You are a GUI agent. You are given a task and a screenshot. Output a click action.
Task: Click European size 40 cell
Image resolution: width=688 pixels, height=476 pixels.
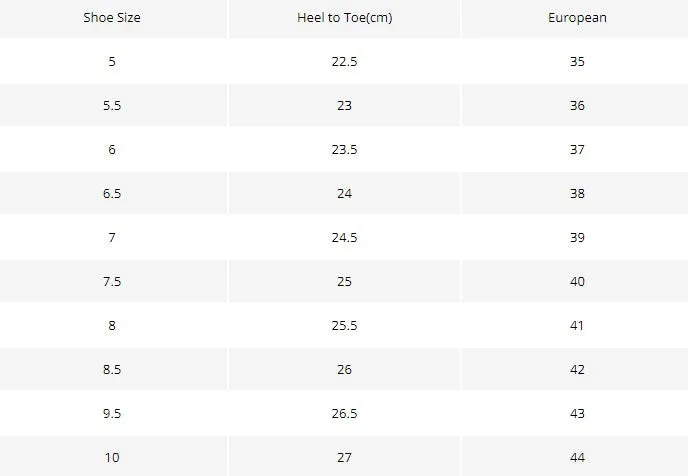tap(577, 281)
